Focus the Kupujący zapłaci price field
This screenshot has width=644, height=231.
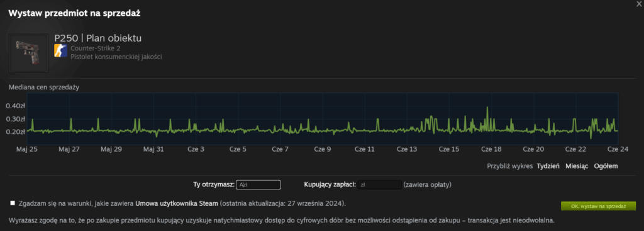379,184
